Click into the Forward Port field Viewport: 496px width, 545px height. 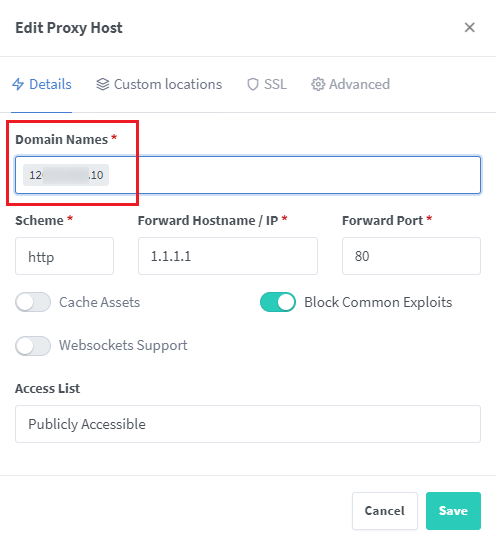[x=411, y=256]
